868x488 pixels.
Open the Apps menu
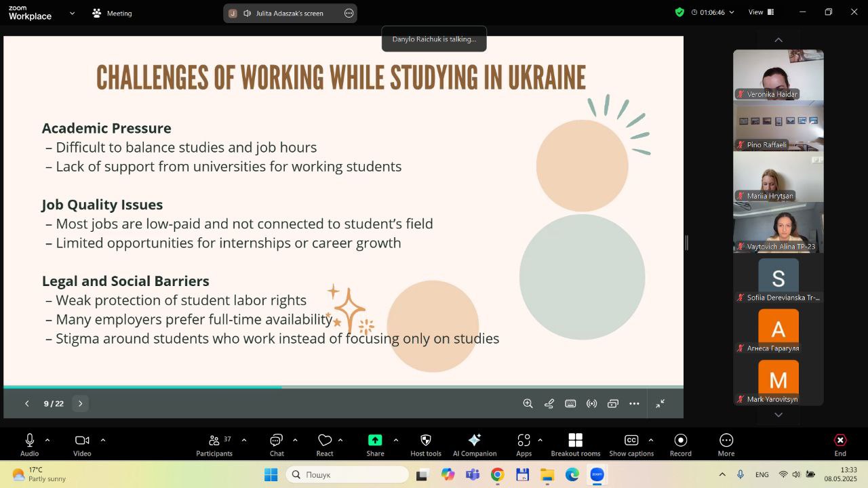(524, 445)
